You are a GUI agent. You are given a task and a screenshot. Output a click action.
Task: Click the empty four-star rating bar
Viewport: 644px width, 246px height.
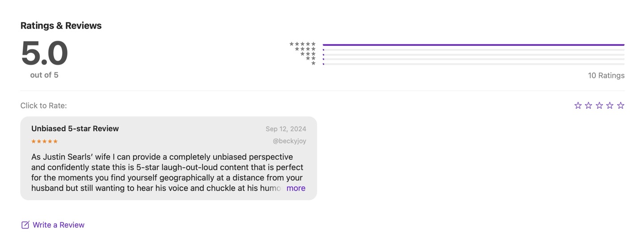click(x=473, y=50)
